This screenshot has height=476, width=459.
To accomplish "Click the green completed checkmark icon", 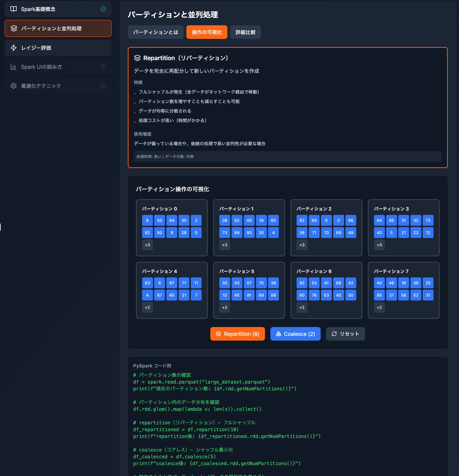I will 103,9.
